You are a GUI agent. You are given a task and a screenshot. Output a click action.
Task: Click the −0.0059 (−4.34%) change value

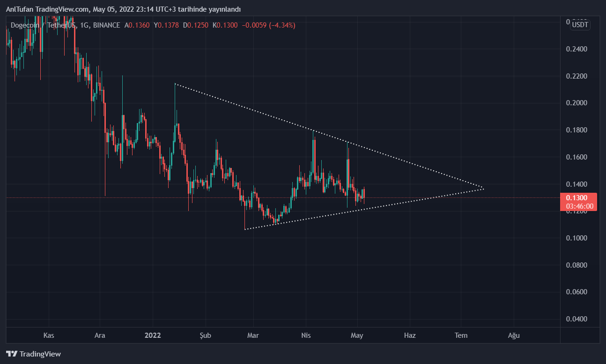coord(268,25)
